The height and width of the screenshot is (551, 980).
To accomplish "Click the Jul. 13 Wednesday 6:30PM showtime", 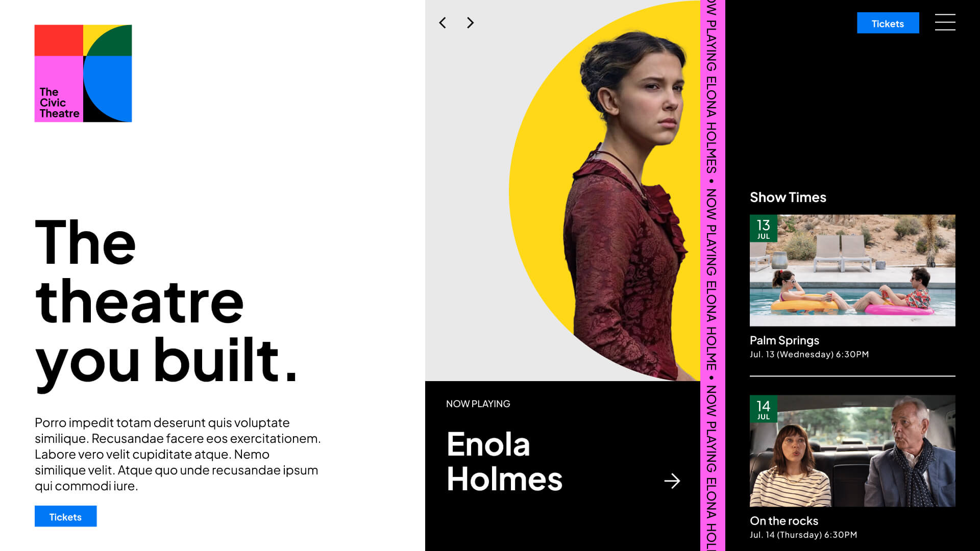I will point(809,355).
